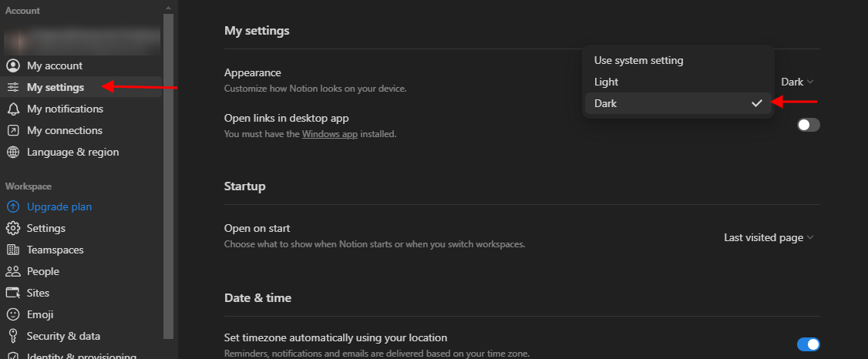Click the My notifications bell icon
Viewport: 868px width, 359px height.
[13, 109]
